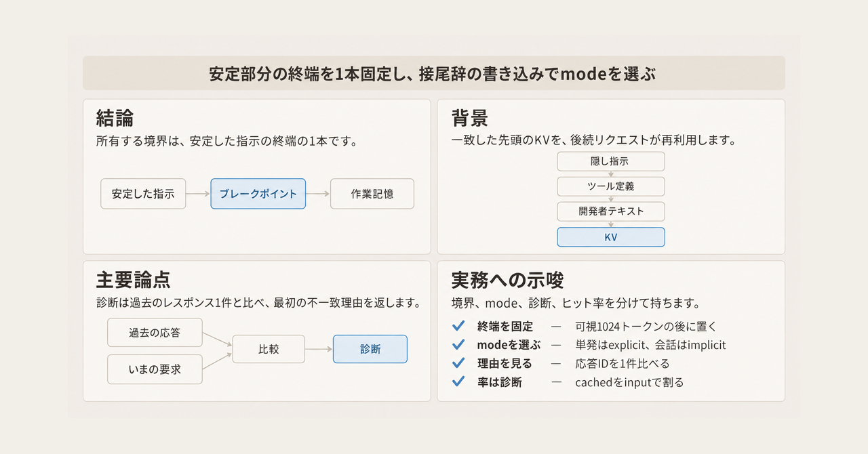Click the sentence starting 診断は過去のレスポンス1件と比べ
Image resolution: width=868 pixels, height=454 pixels.
(x=259, y=303)
